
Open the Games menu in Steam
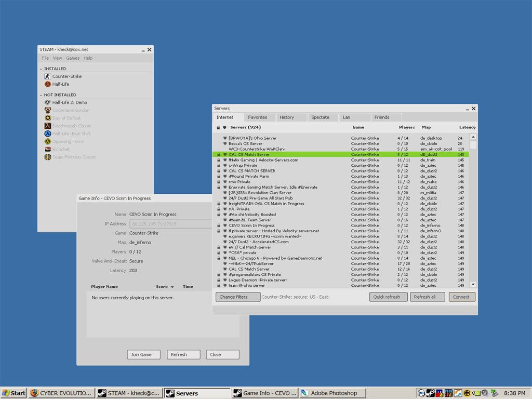coord(73,58)
